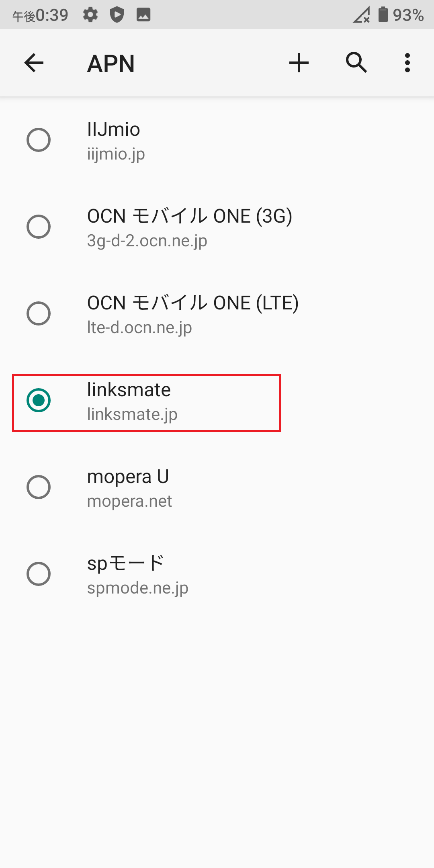Deselect the linksmate APN radio button

(39, 401)
